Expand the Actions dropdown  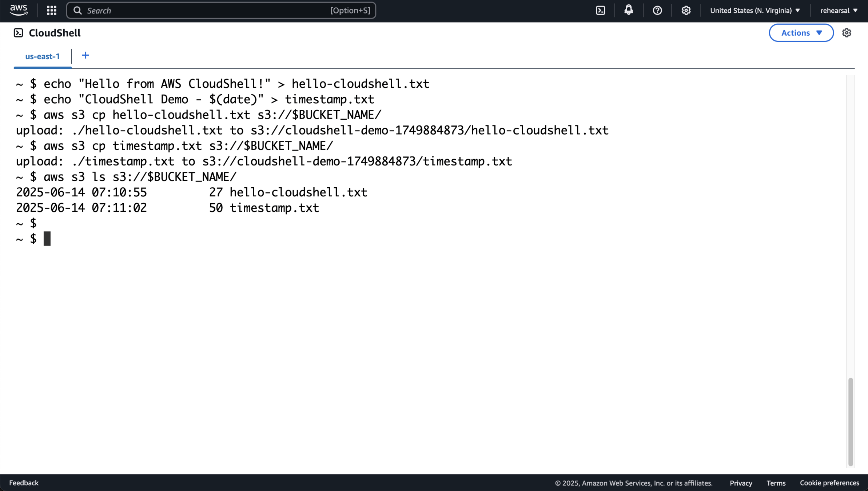pyautogui.click(x=801, y=33)
